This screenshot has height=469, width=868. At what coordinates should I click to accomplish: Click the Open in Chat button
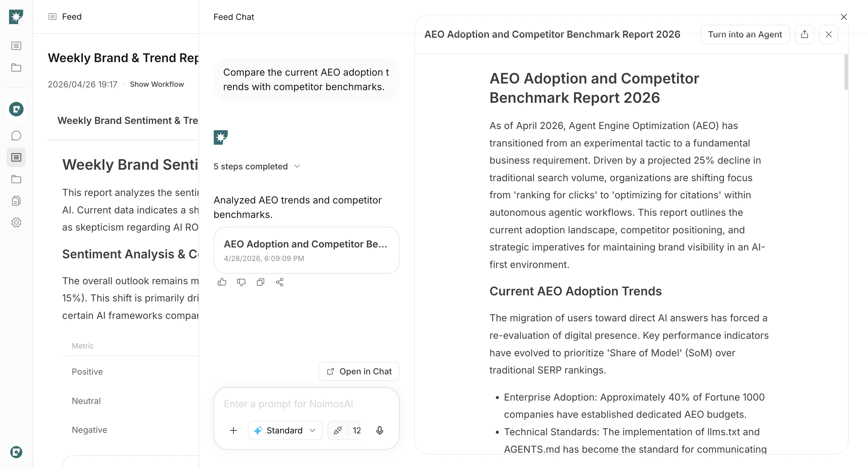point(359,371)
